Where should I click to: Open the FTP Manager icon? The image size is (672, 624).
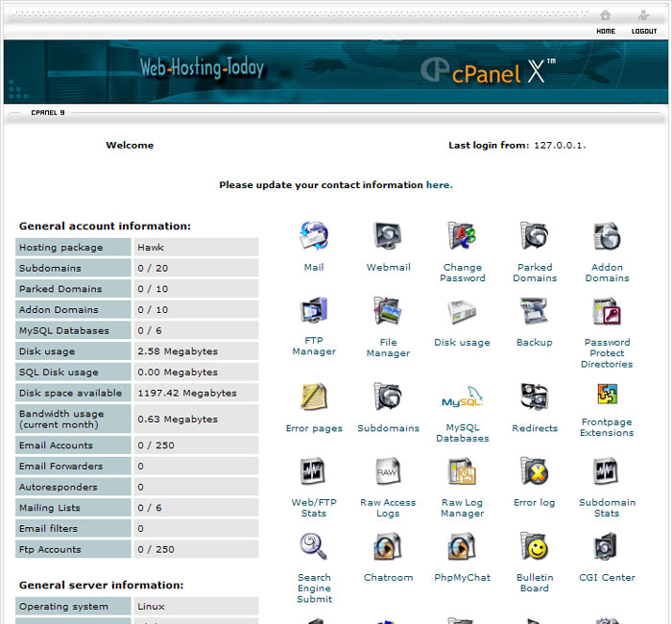point(314,311)
